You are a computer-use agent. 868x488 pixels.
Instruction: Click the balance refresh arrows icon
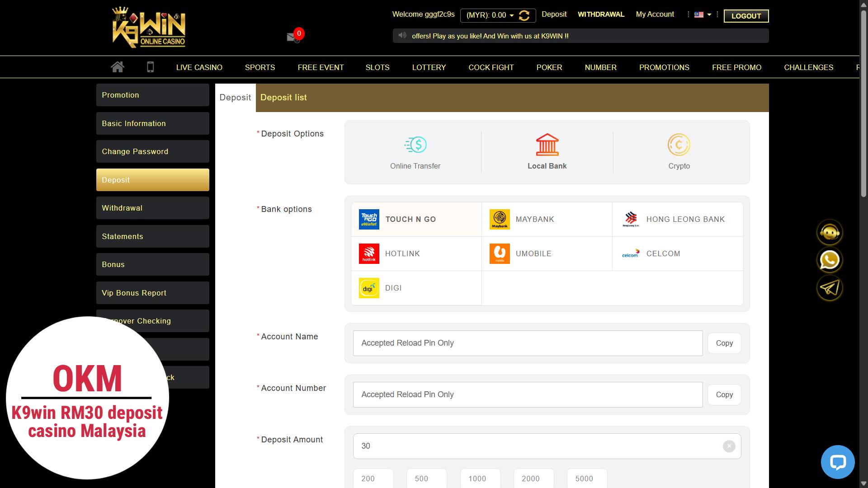point(524,15)
